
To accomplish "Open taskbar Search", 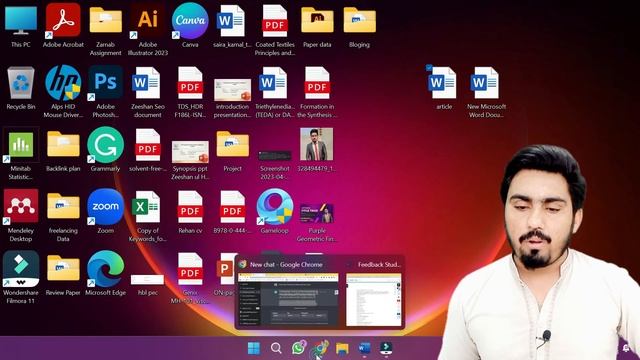I will click(276, 348).
